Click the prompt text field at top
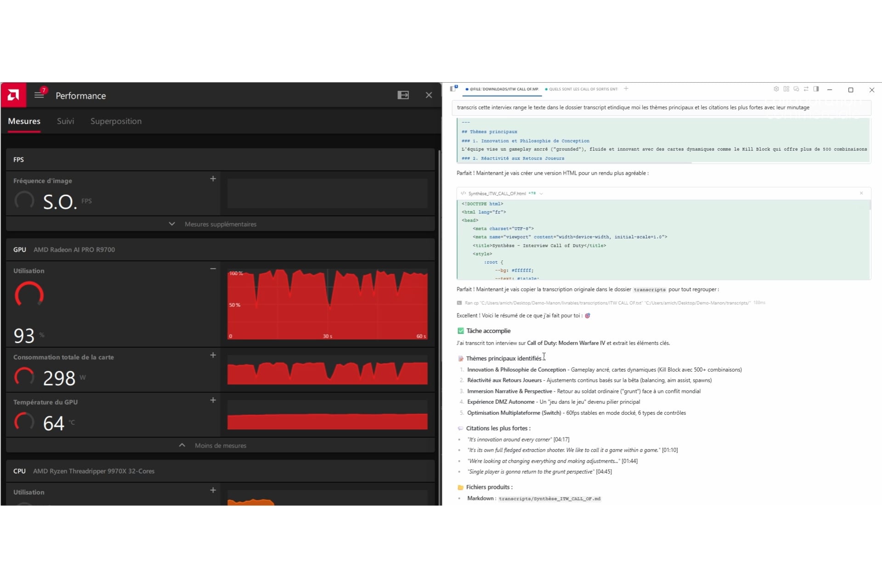Image resolution: width=882 pixels, height=588 pixels. 661,107
